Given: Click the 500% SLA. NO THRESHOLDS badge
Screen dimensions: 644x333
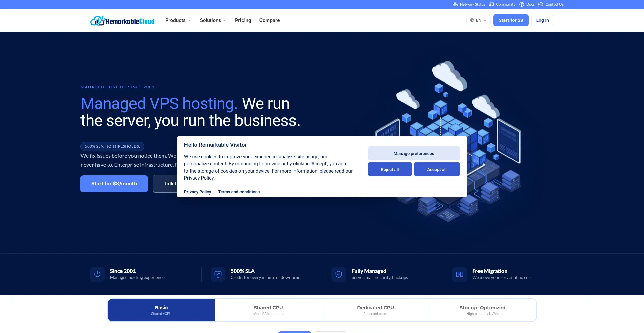Looking at the screenshot, I should 112,146.
